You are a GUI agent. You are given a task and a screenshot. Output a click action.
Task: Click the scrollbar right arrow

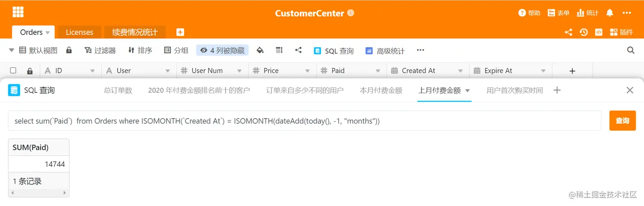coord(65,193)
